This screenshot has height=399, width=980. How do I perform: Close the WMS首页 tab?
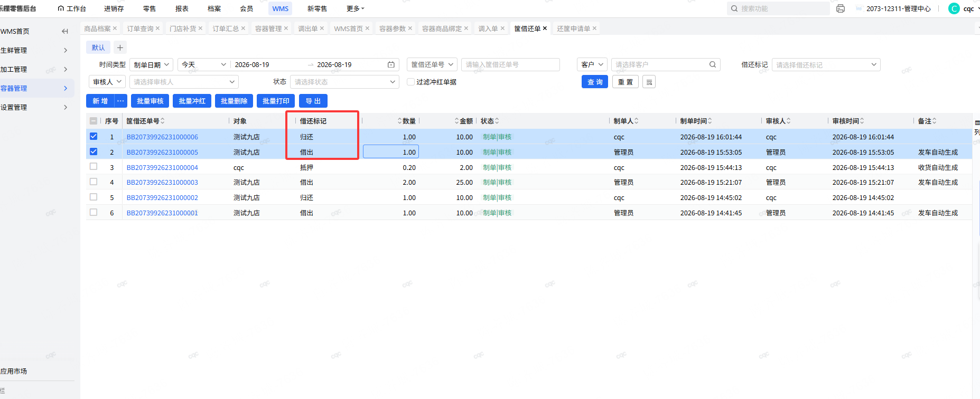pos(367,28)
